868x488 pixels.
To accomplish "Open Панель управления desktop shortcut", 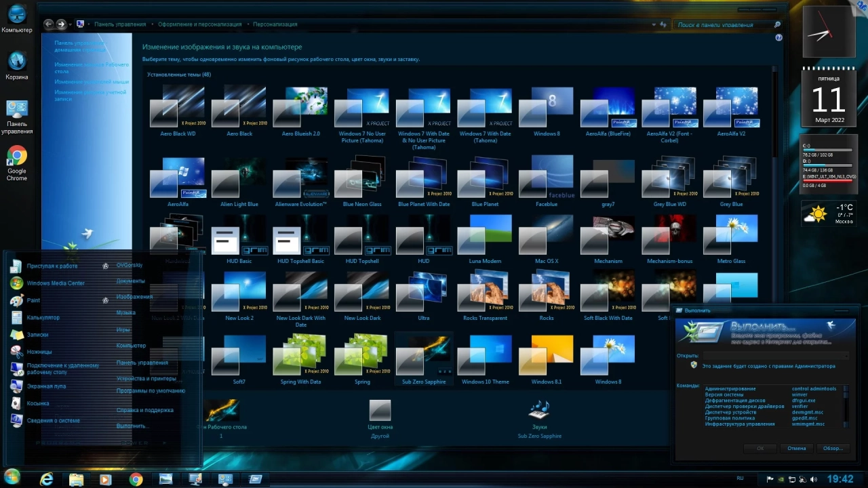I will 17,117.
